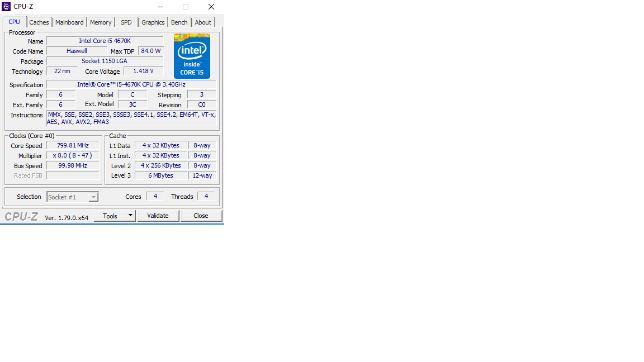Screen dimensions: 644x362
Task: Click the Max TDP value '84.0 W'
Action: [151, 51]
